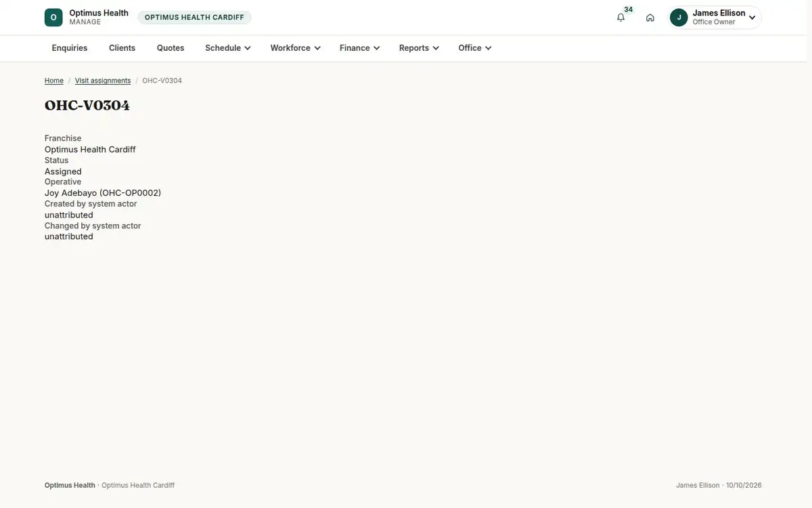Open the Enquiries page
812x508 pixels.
pyautogui.click(x=70, y=48)
